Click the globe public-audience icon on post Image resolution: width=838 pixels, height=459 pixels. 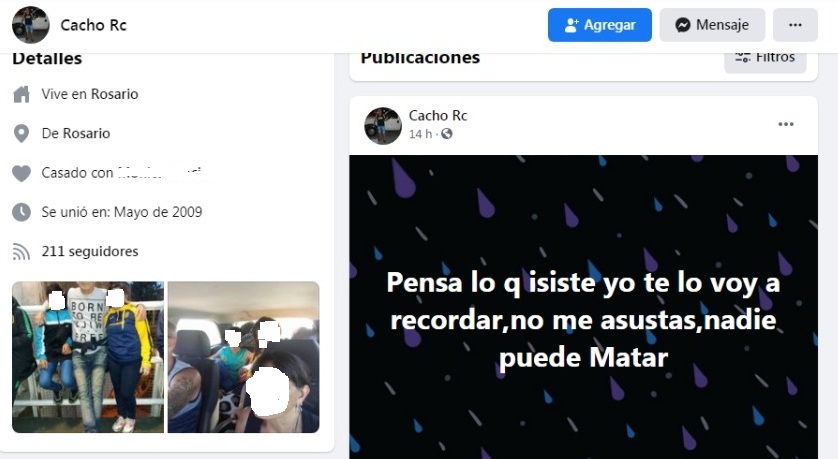447,134
